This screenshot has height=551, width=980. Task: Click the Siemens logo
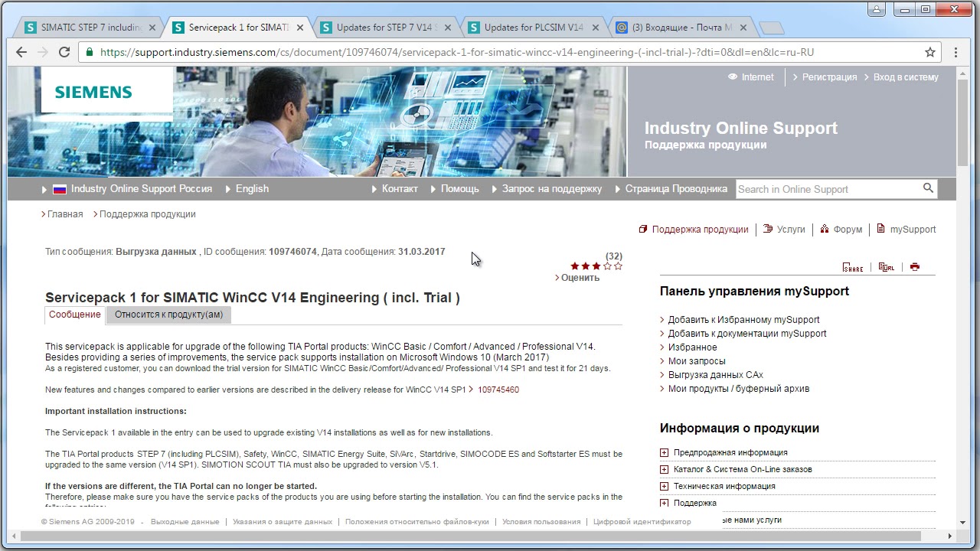93,92
